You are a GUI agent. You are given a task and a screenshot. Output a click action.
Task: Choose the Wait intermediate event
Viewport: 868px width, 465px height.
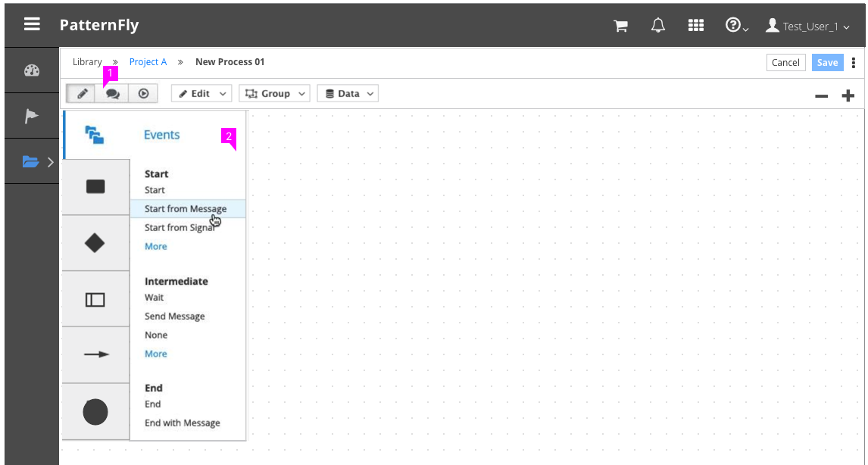point(154,298)
